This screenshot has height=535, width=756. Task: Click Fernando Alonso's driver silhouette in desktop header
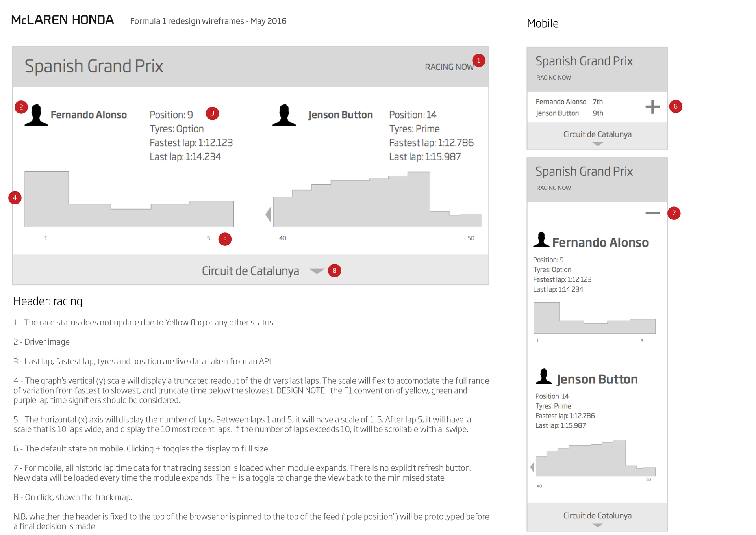tap(36, 115)
